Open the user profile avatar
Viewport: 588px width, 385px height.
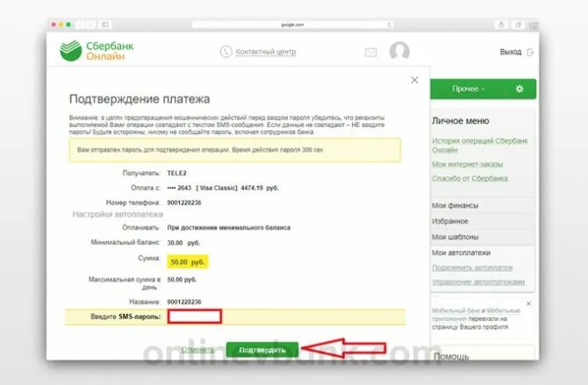[399, 52]
